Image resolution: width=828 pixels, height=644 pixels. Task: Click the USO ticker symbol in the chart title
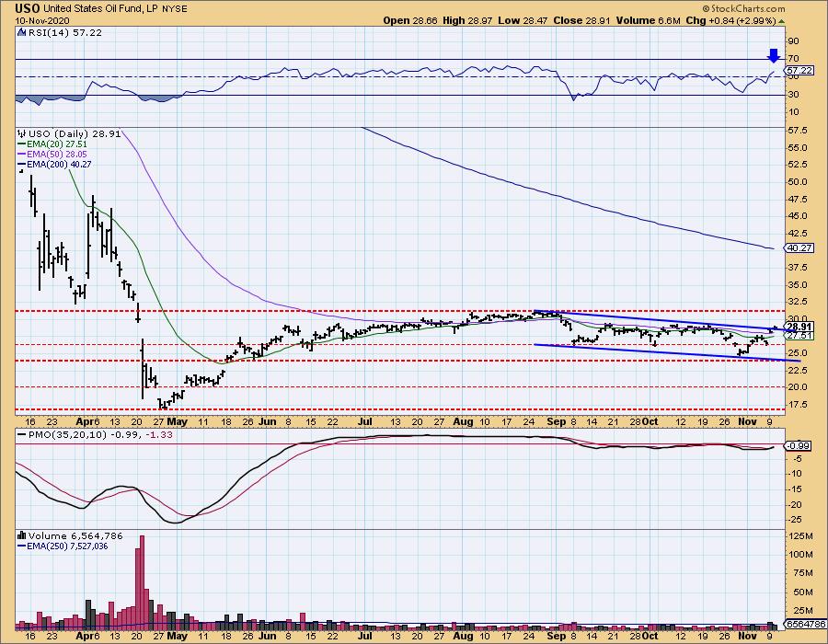click(28, 8)
